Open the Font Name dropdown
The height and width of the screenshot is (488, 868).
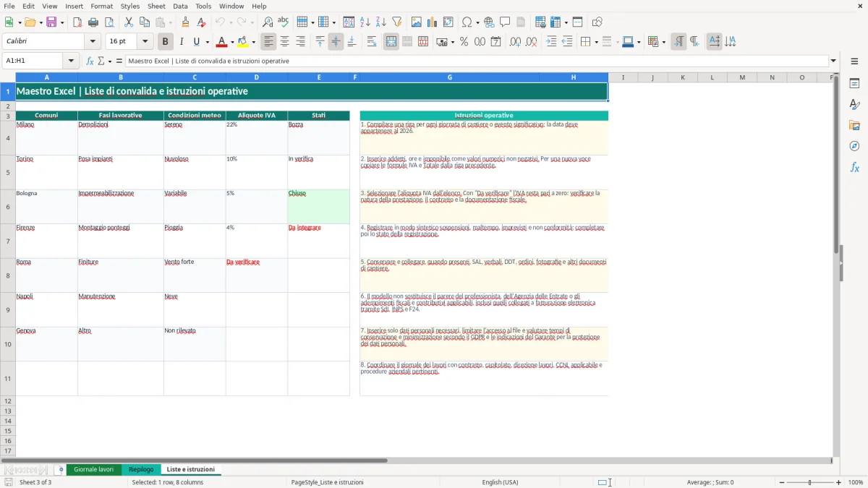point(91,42)
